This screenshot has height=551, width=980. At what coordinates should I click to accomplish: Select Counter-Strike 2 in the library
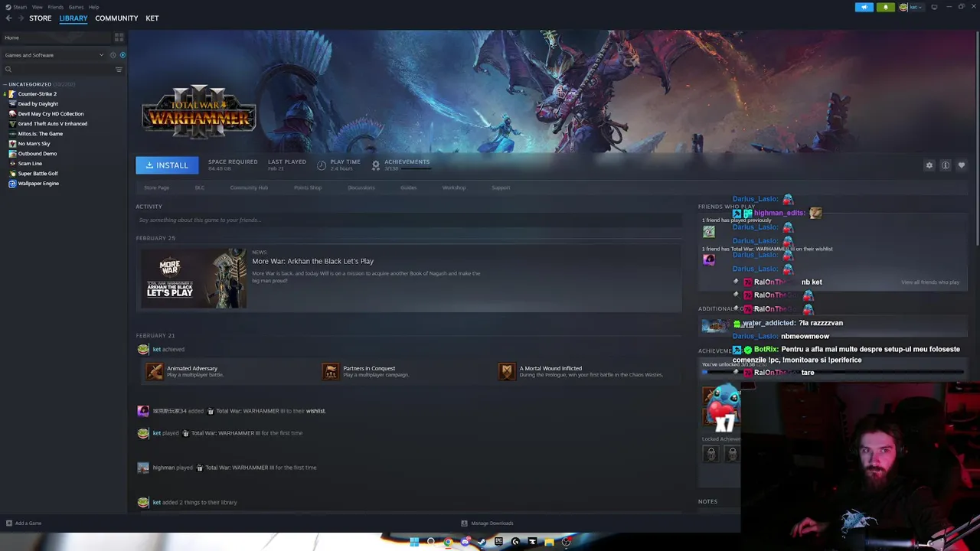(x=37, y=94)
